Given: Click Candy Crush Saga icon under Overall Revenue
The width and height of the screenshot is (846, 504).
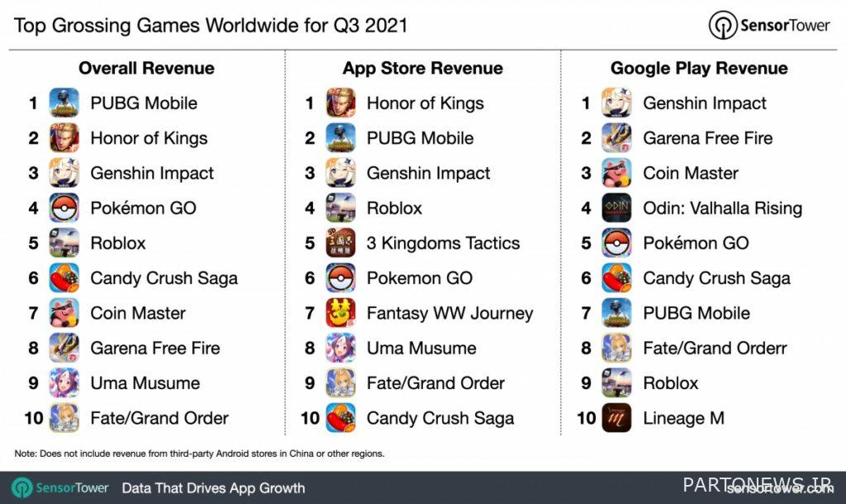Looking at the screenshot, I should click(64, 278).
